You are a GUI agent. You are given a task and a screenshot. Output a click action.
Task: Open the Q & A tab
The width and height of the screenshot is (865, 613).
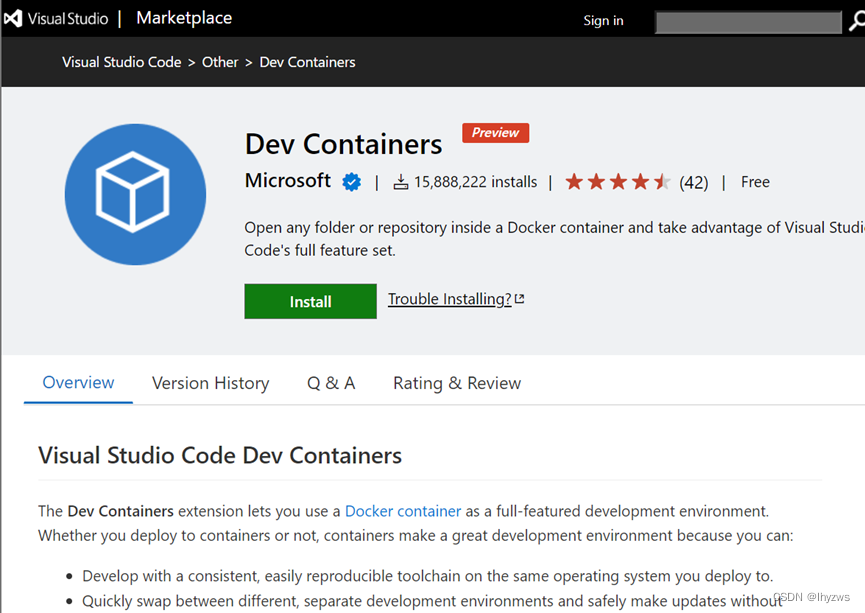(x=331, y=383)
